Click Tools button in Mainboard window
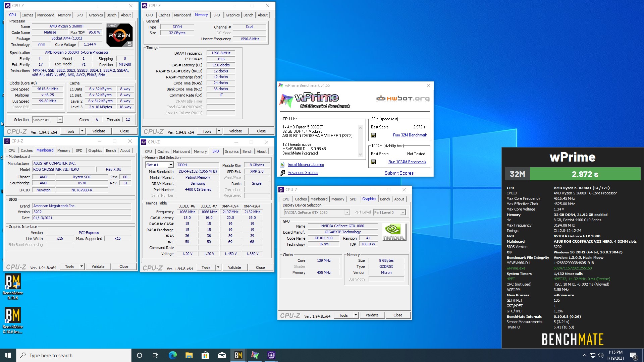644x362 pixels. [x=69, y=266]
